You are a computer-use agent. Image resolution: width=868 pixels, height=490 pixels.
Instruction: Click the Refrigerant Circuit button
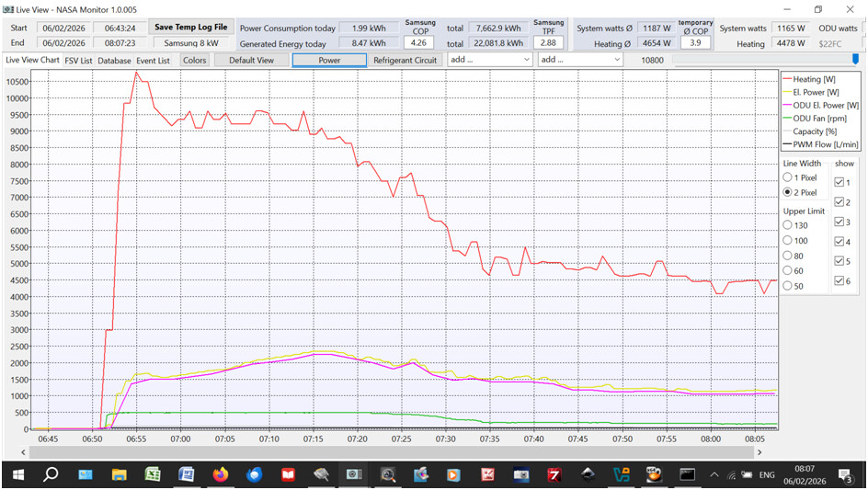coord(405,60)
